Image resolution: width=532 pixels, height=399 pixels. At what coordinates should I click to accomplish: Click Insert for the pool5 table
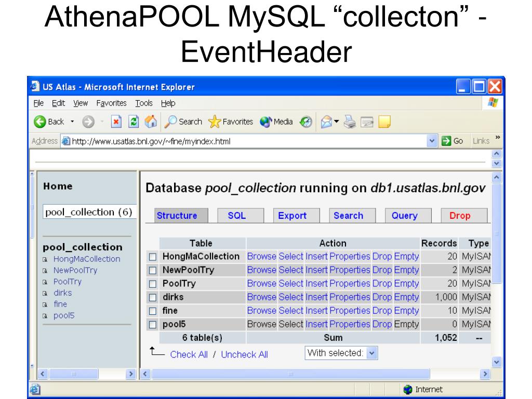pos(316,324)
